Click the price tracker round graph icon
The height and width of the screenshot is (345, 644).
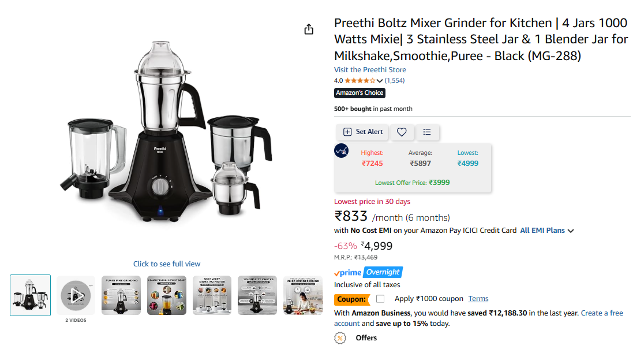coord(341,151)
